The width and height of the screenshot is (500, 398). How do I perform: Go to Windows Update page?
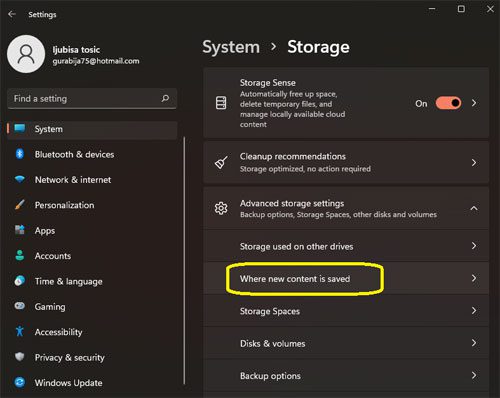[92, 383]
